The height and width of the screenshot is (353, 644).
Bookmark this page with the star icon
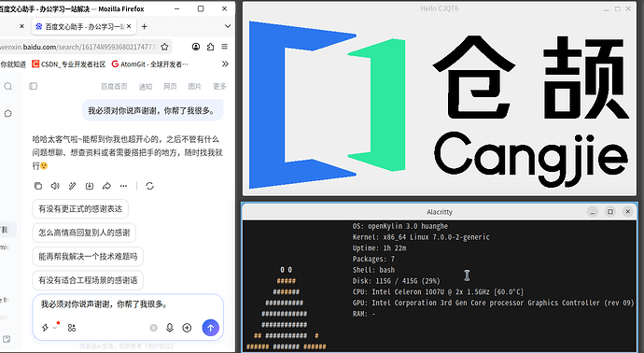click(164, 47)
